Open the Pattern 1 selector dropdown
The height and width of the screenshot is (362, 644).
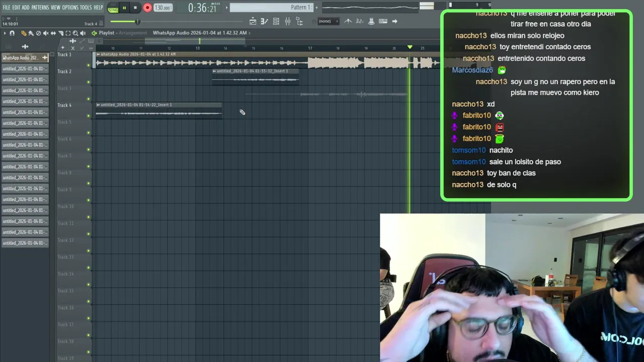(272, 8)
